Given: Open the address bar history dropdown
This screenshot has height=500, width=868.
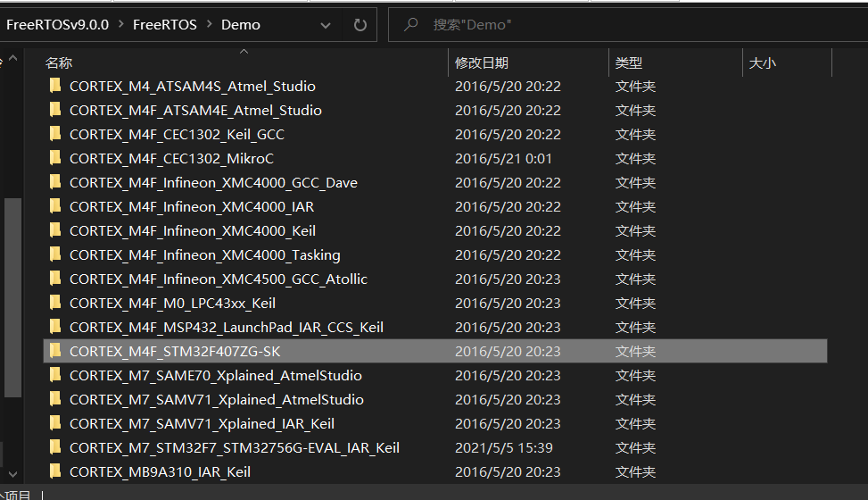Looking at the screenshot, I should (326, 26).
